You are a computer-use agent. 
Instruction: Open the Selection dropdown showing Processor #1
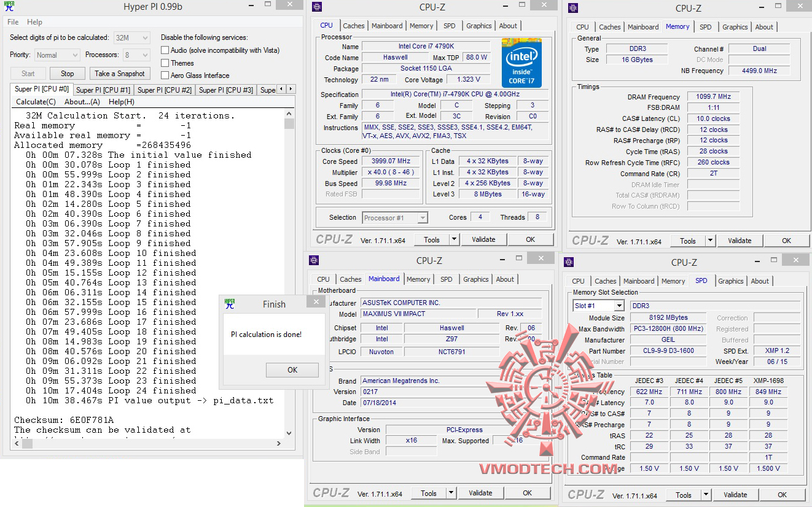point(395,217)
